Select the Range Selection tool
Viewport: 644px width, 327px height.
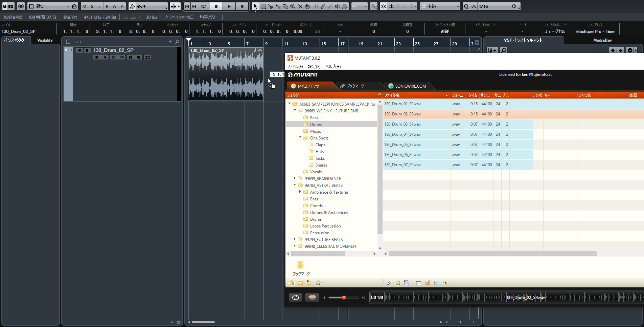pos(263,6)
